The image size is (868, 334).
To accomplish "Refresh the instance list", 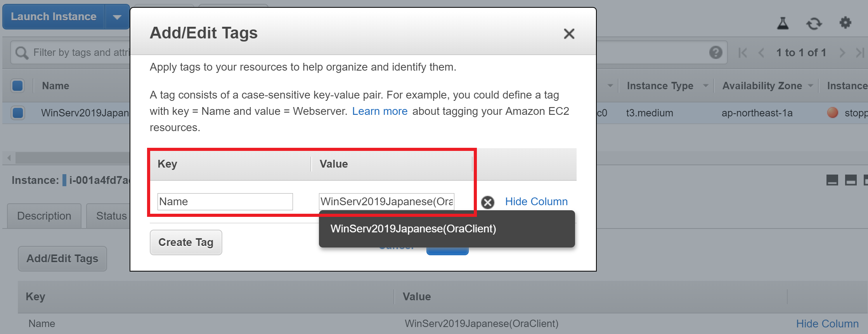I will pyautogui.click(x=814, y=24).
